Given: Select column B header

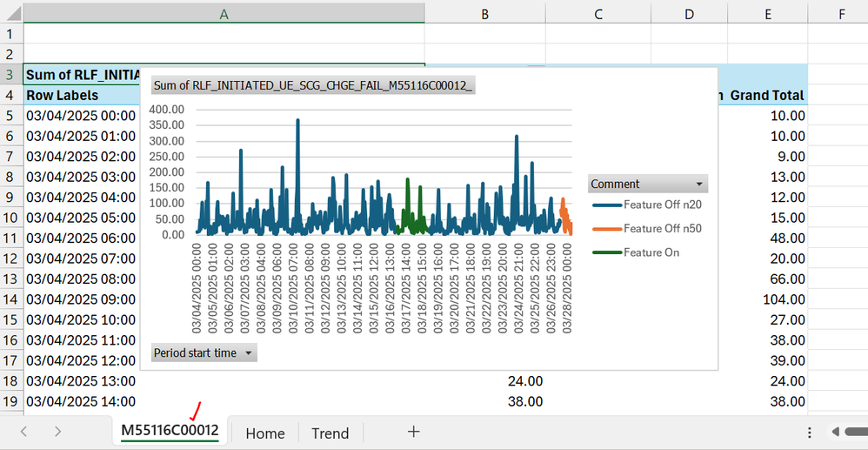Looking at the screenshot, I should pos(484,13).
